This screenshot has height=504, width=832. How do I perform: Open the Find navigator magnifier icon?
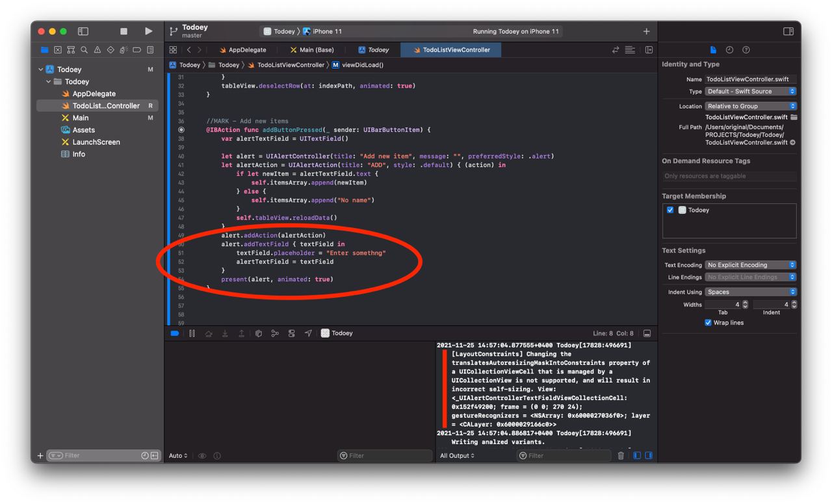coord(84,50)
